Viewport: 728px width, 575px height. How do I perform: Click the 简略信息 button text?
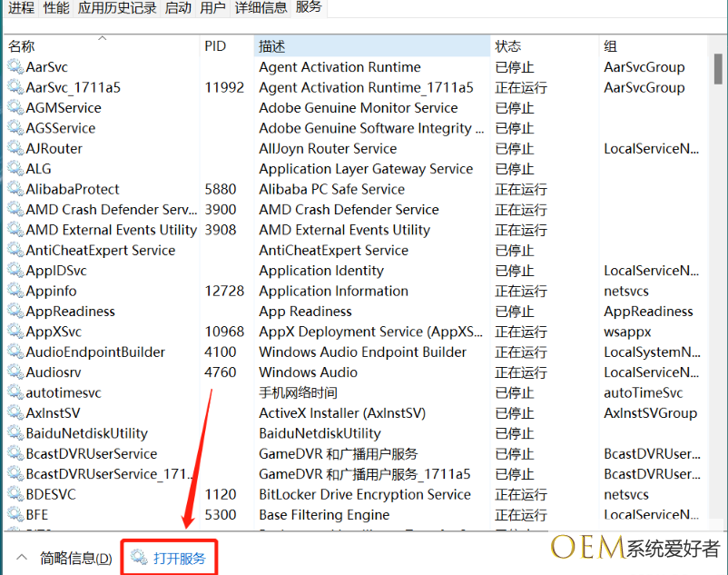75,558
